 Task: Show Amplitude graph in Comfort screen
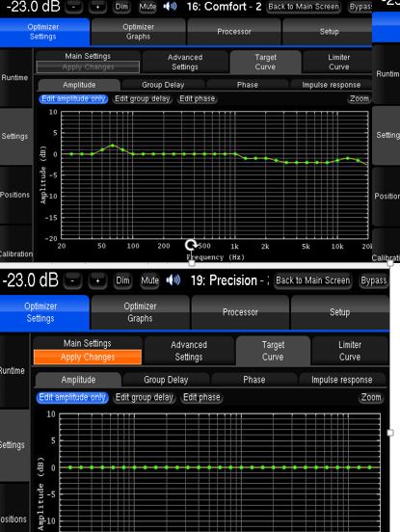[x=79, y=85]
